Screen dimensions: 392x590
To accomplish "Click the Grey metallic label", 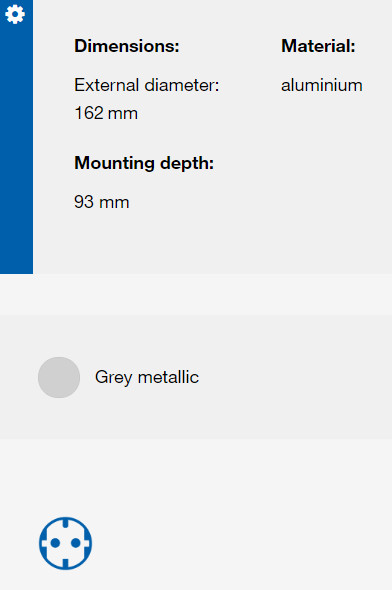I will (x=147, y=377).
